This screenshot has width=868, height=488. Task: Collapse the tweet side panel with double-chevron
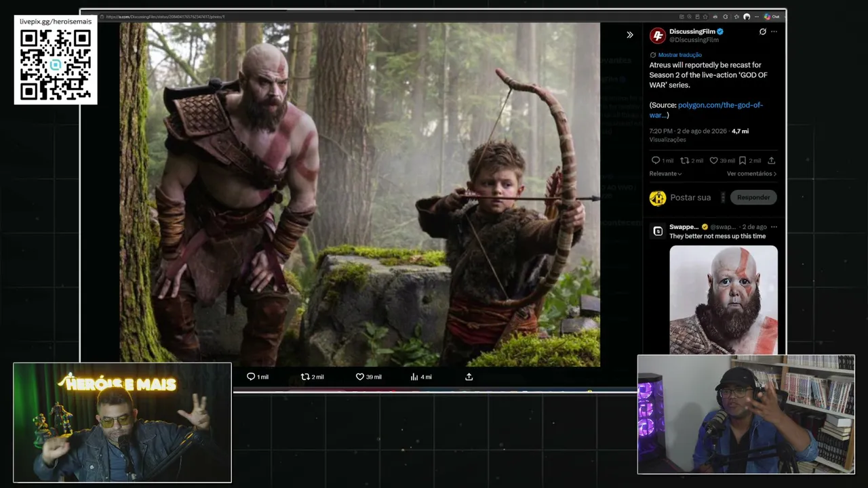coord(630,35)
